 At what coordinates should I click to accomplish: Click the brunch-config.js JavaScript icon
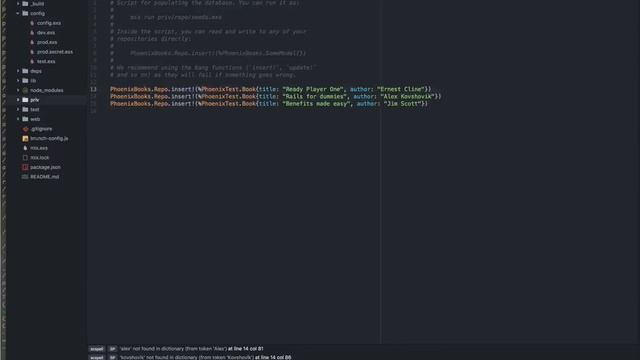click(x=25, y=138)
